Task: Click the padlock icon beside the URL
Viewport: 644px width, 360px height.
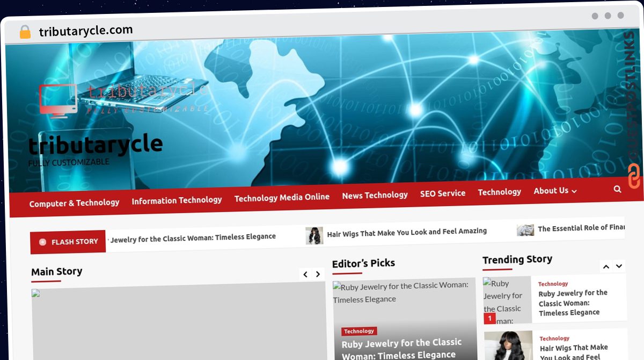Action: [x=25, y=32]
